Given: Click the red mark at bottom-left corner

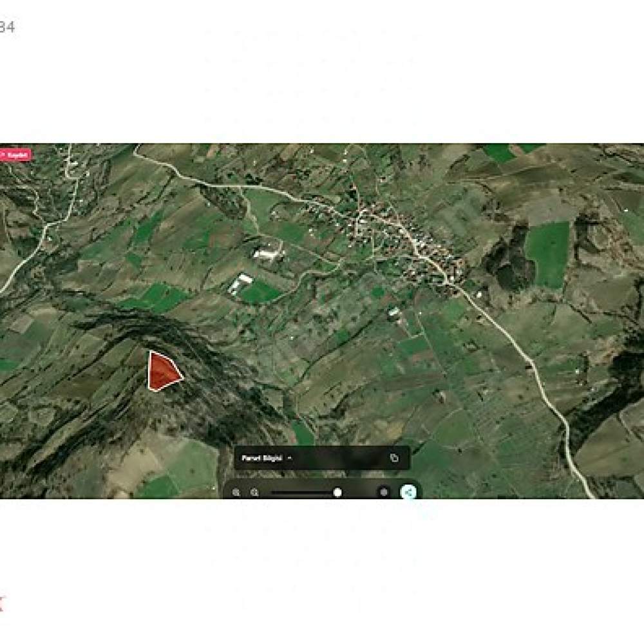Looking at the screenshot, I should tap(2, 604).
